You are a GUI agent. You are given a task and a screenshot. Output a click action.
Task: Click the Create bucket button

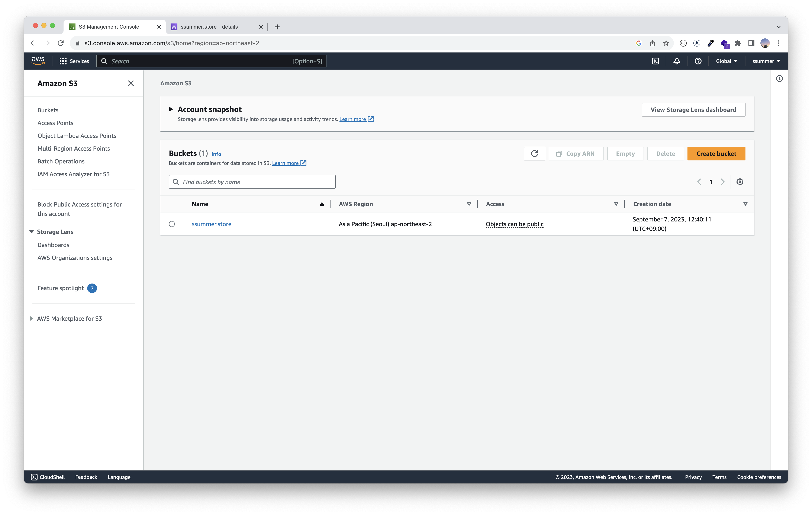click(716, 154)
